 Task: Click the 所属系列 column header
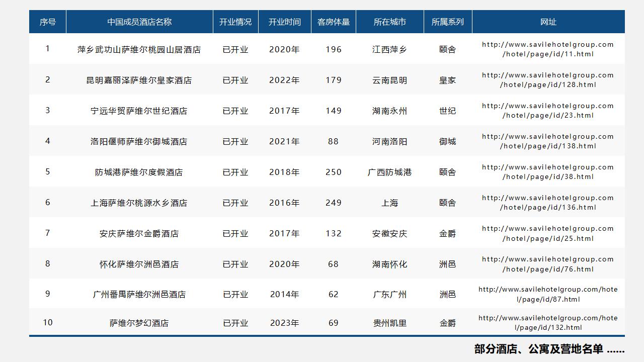(x=448, y=22)
